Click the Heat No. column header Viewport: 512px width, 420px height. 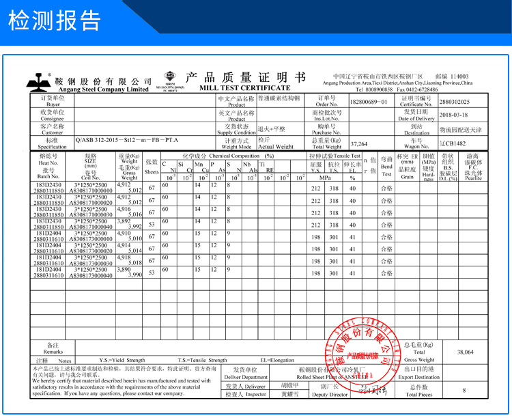[x=48, y=163]
